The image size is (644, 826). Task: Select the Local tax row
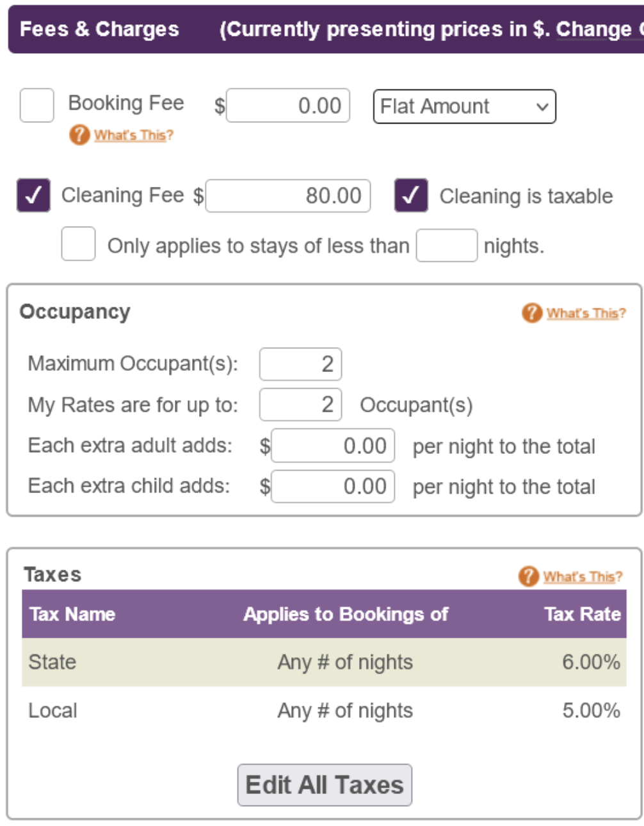(324, 711)
